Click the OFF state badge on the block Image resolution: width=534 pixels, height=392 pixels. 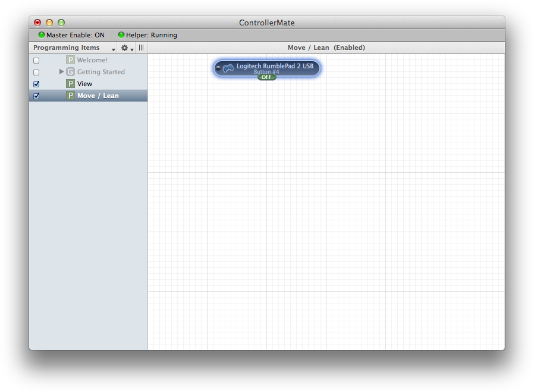pos(266,77)
